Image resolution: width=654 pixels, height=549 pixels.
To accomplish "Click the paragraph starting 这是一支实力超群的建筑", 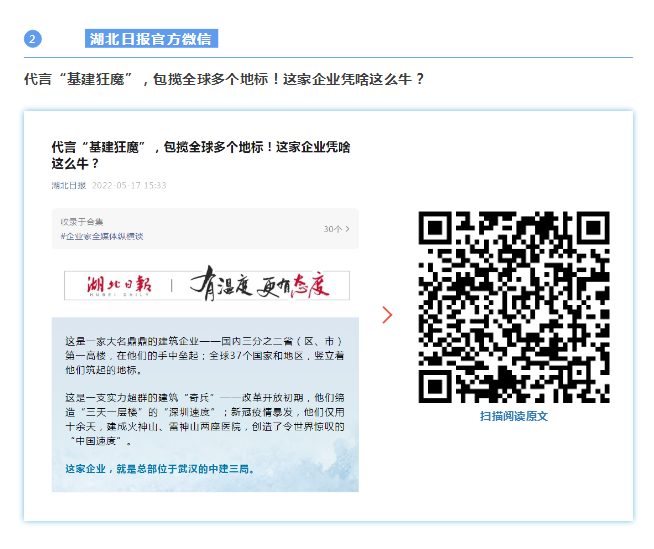I will click(205, 419).
